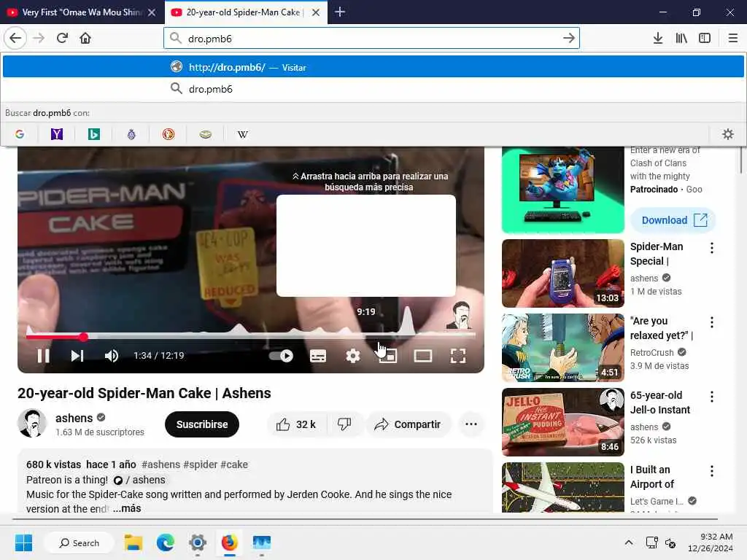Enter fullscreen video mode
Screen dimensions: 747x560
coord(458,356)
